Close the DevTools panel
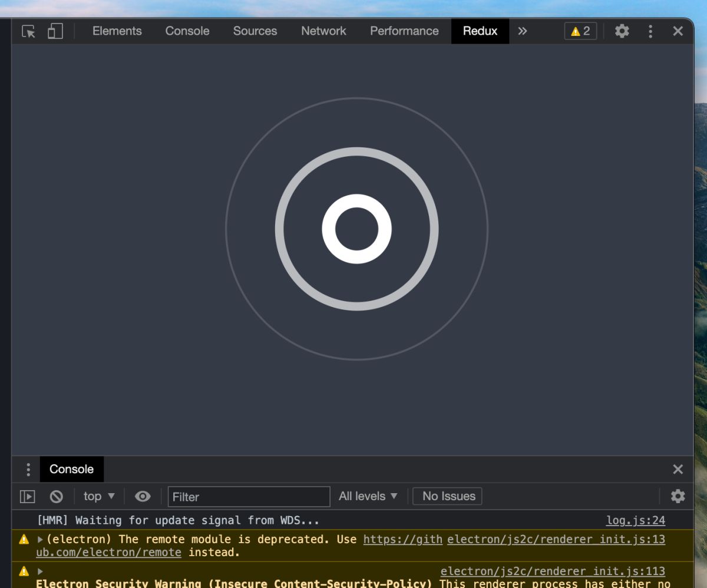 [x=678, y=31]
